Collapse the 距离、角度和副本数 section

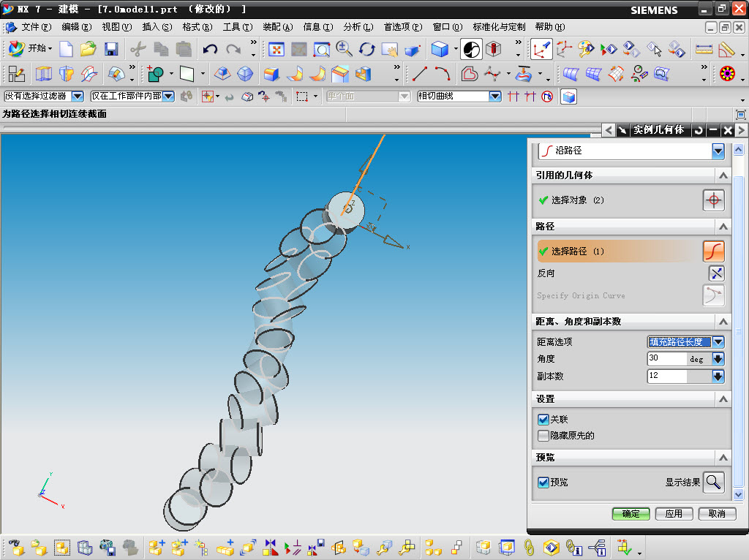[723, 321]
